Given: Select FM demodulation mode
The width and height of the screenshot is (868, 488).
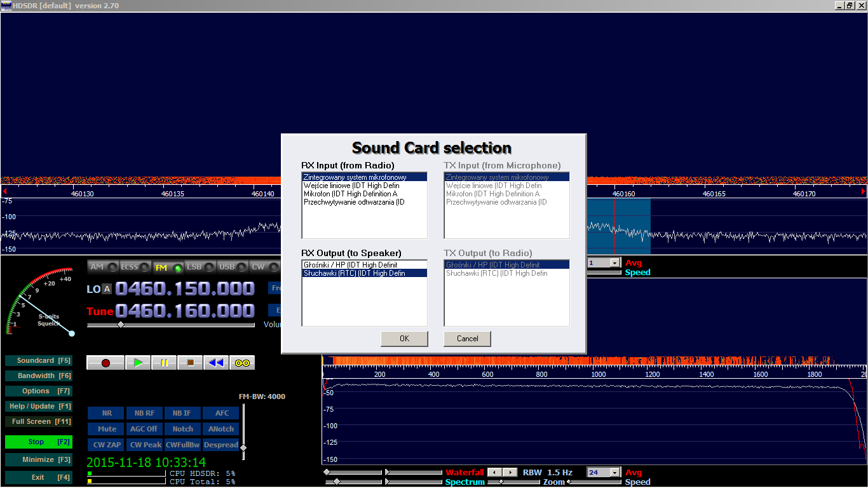Looking at the screenshot, I should 168,267.
